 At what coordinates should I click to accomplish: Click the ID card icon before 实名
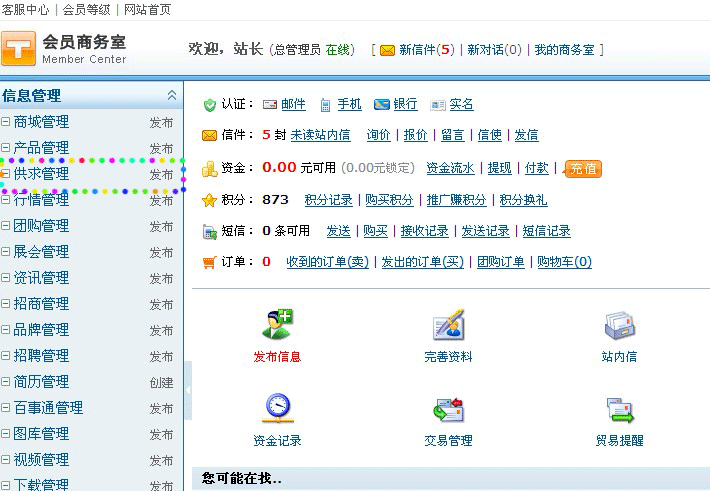coord(438,105)
